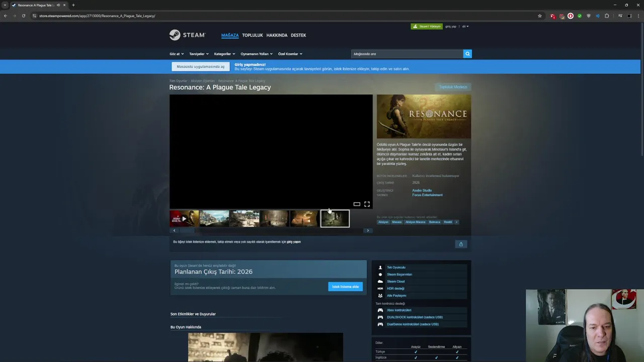Open Asobo Studio developer link
The height and width of the screenshot is (362, 644).
pyautogui.click(x=422, y=191)
